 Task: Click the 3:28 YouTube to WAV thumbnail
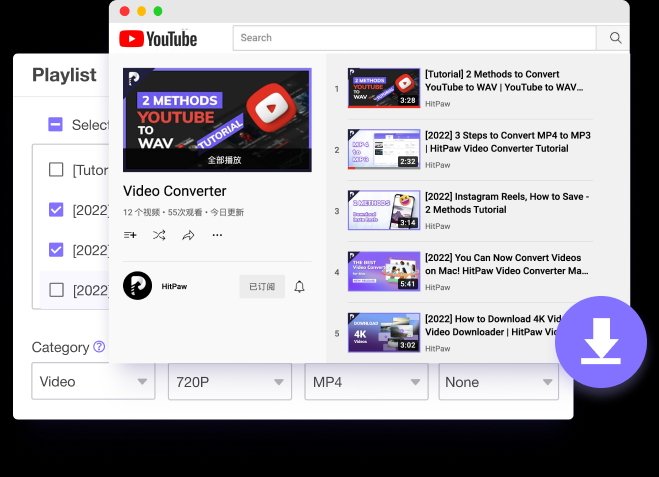point(384,88)
